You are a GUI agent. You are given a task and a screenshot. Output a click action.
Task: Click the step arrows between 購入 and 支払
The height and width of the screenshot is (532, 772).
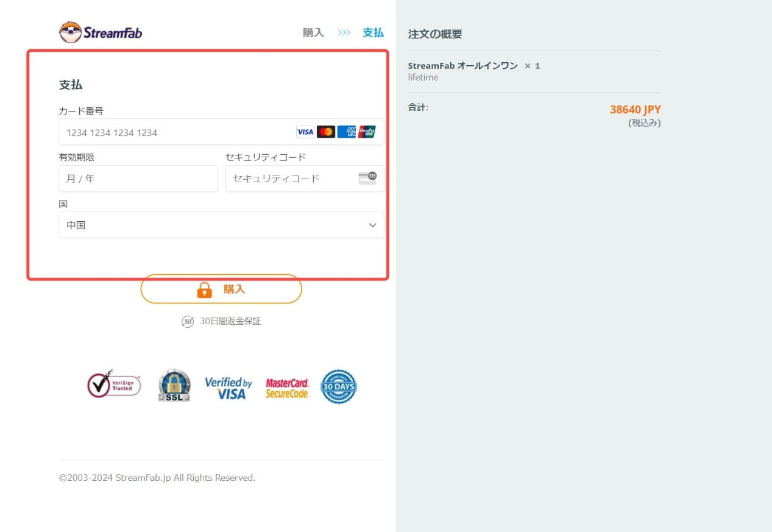[x=344, y=33]
